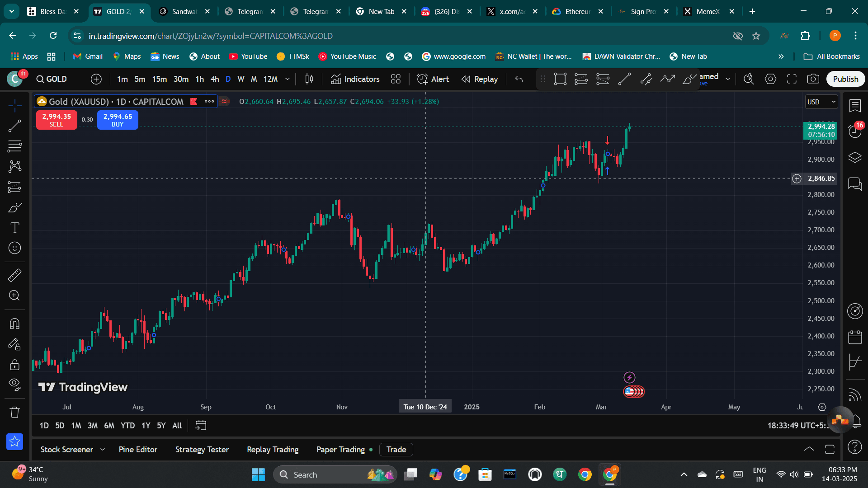
Task: Click the Publish button
Action: (845, 79)
